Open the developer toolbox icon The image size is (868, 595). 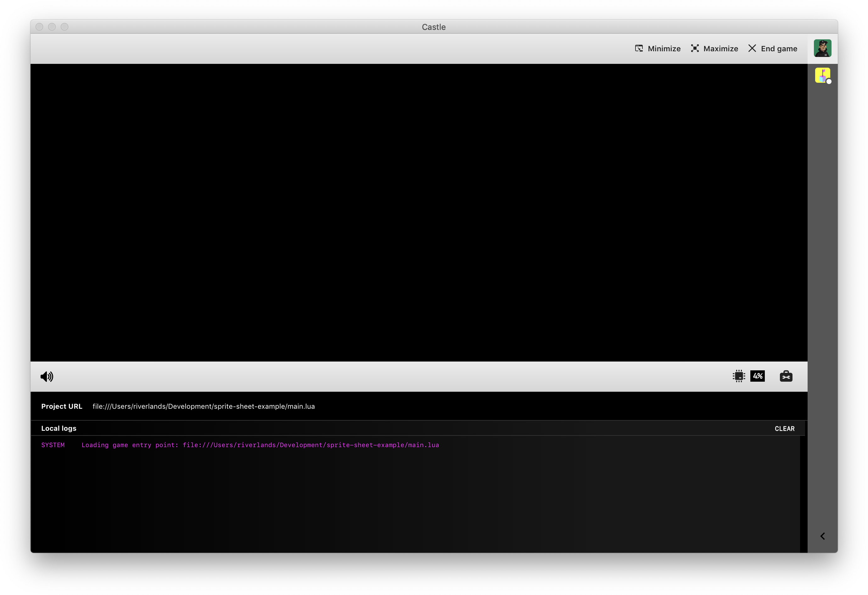click(x=786, y=376)
